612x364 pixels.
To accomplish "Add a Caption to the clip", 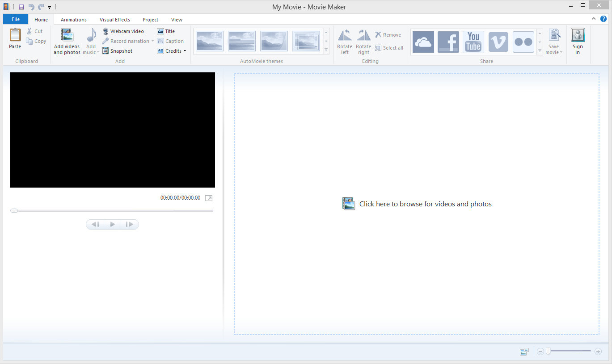I will (170, 41).
